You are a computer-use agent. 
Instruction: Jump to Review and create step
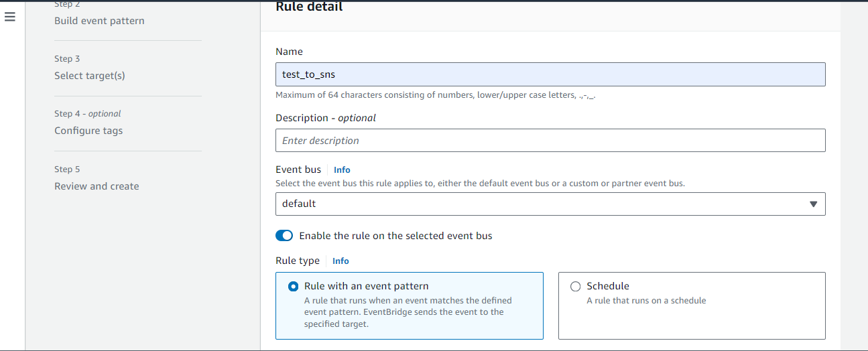[x=97, y=186]
